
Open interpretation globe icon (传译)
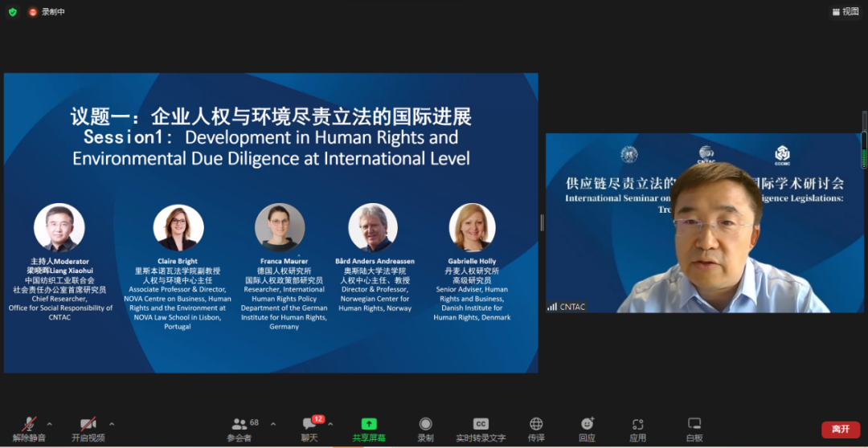(x=536, y=429)
